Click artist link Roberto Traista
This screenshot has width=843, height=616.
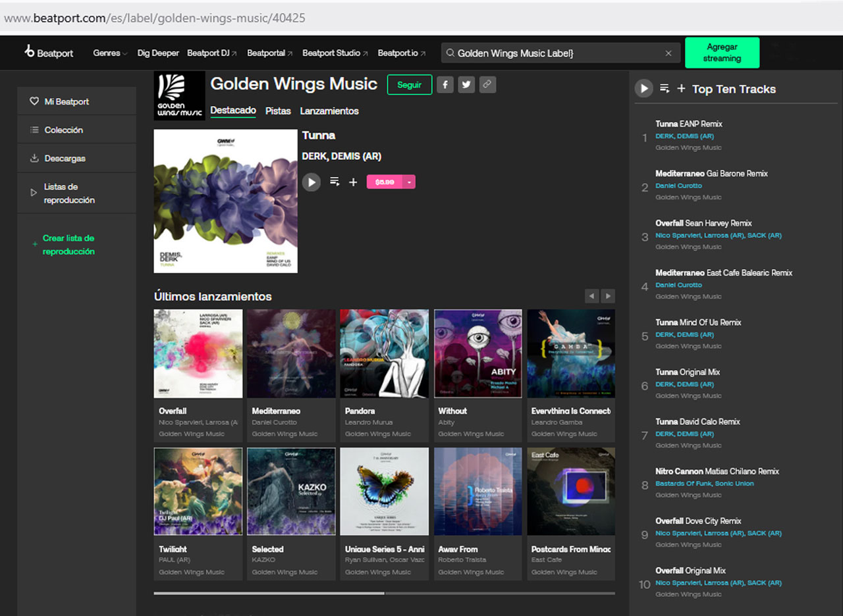coord(462,560)
